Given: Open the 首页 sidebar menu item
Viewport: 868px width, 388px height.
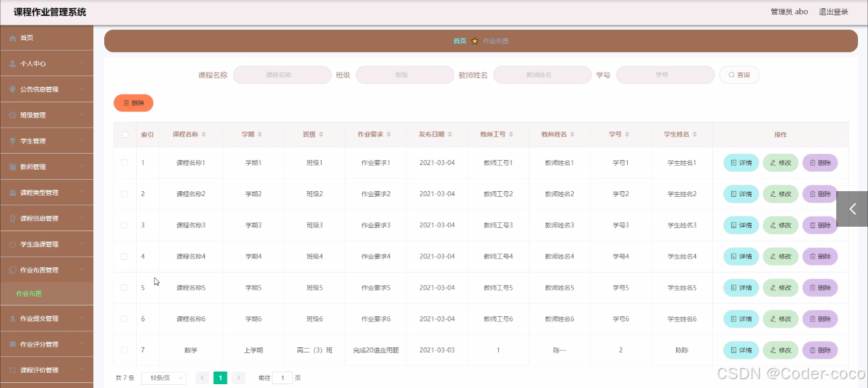Looking at the screenshot, I should click(x=46, y=38).
